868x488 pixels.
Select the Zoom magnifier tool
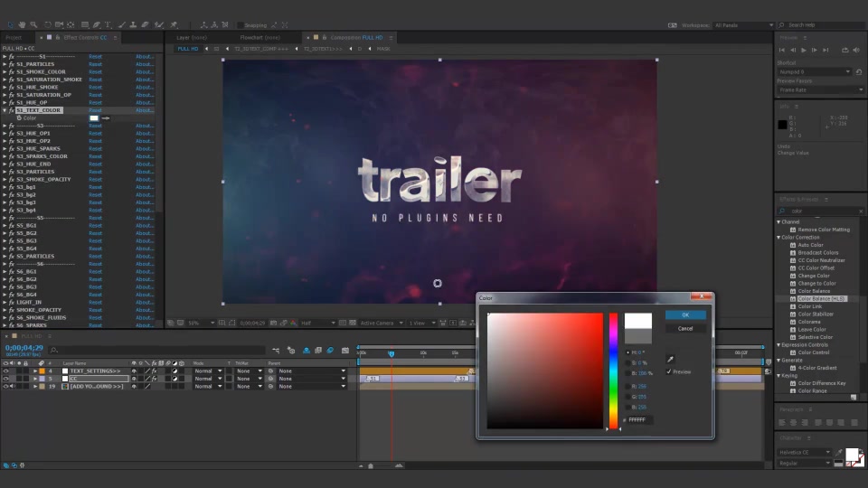[x=33, y=25]
